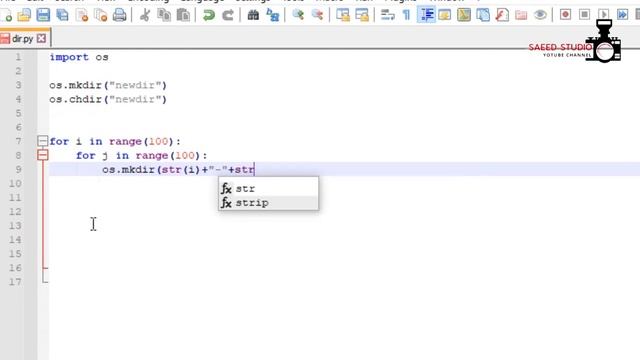640x360 pixels.
Task: Close the dir.py tab with its X
Action: coord(41,38)
